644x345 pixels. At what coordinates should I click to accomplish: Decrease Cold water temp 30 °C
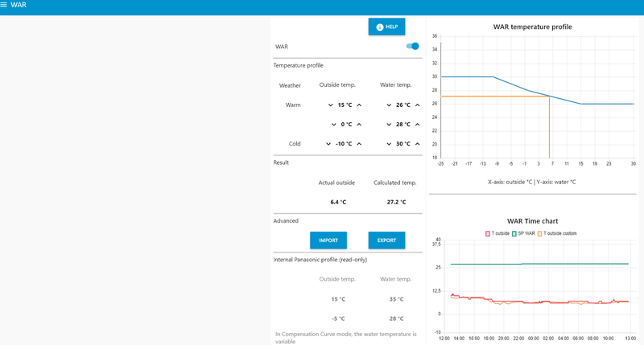pyautogui.click(x=389, y=144)
